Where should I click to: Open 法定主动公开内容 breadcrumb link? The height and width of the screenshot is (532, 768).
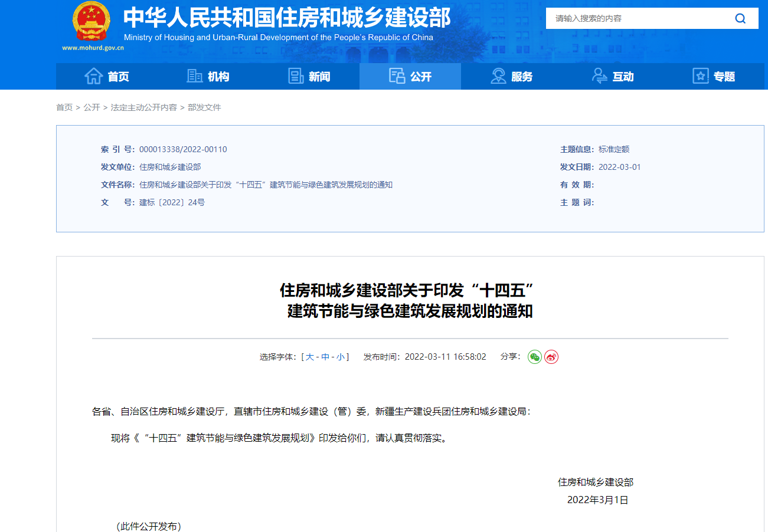143,107
